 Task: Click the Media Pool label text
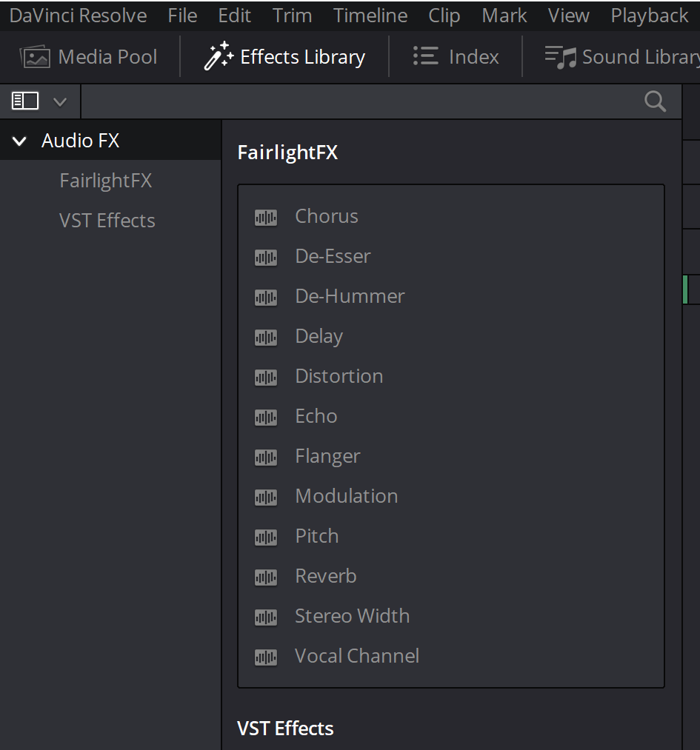[107, 57]
